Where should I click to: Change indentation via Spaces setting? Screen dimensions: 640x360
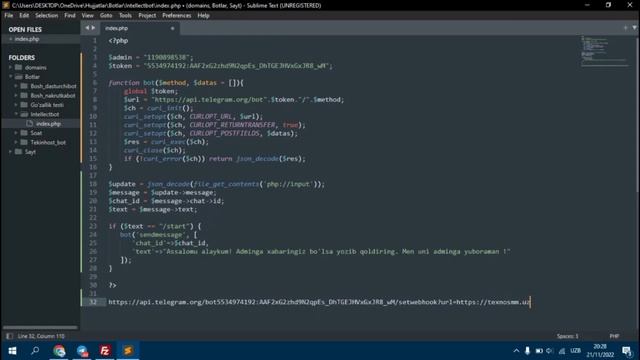[567, 336]
